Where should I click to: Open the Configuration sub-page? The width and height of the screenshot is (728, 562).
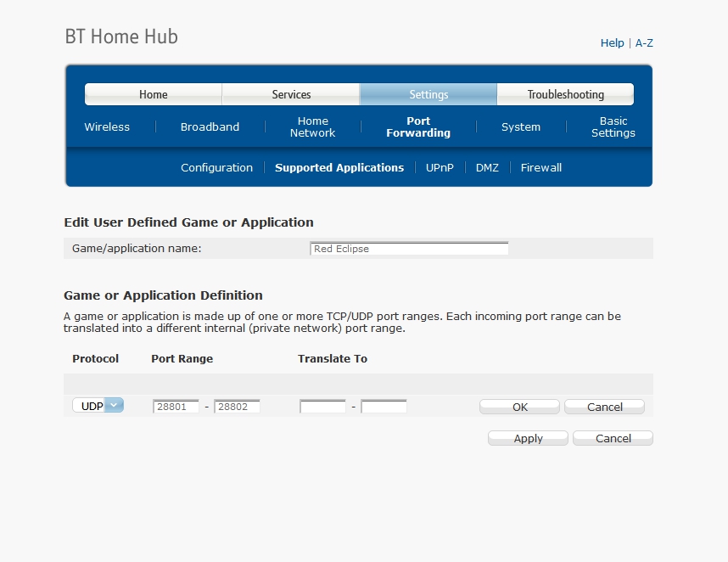click(216, 168)
